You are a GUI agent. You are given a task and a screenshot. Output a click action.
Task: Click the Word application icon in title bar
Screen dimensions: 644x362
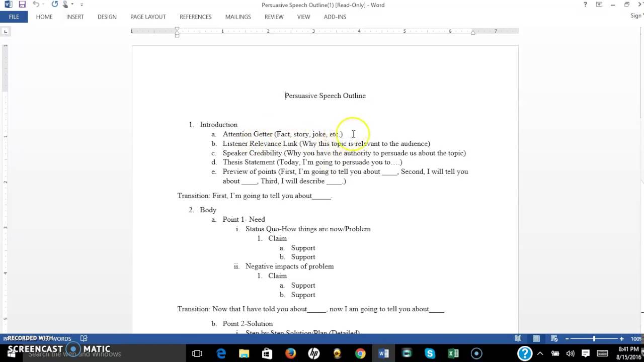click(x=9, y=5)
